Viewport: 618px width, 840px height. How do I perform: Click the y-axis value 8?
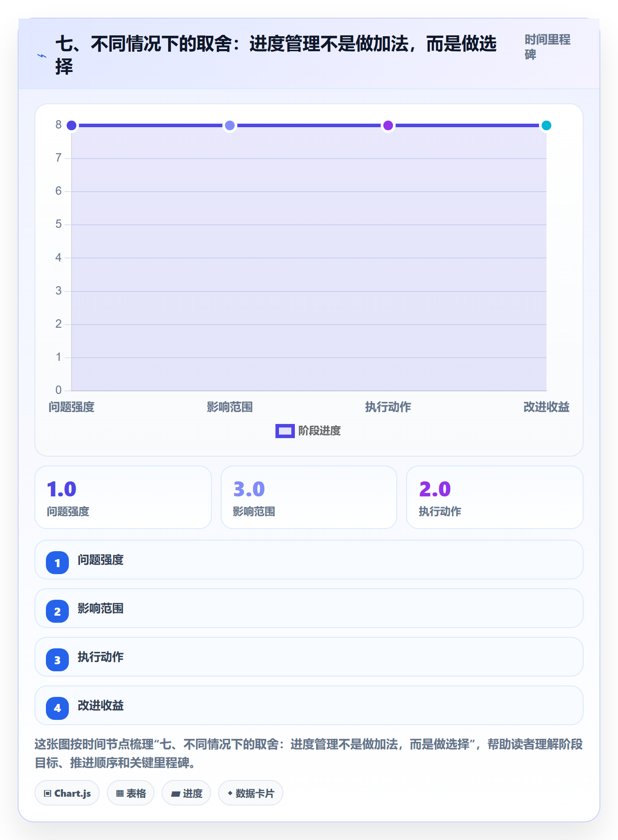tap(58, 125)
